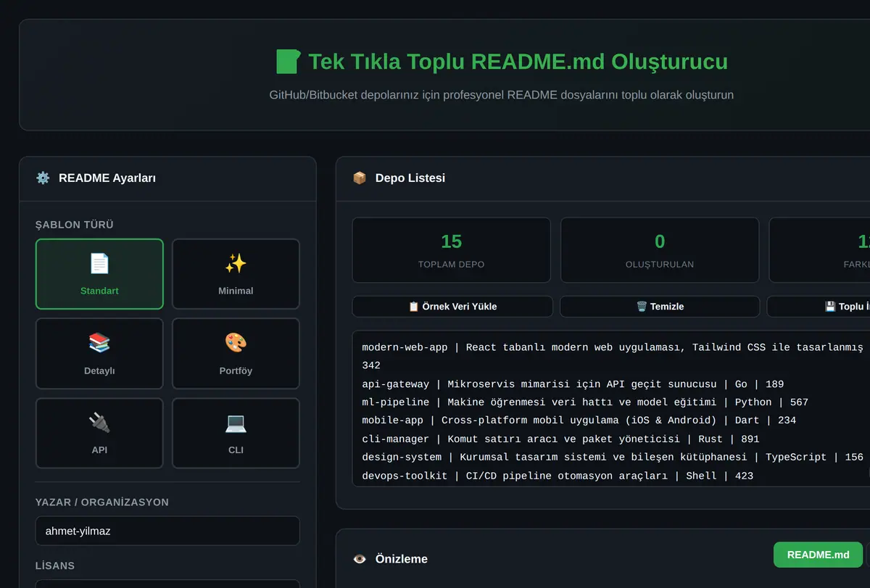Click the api-gateway line in list

573,384
